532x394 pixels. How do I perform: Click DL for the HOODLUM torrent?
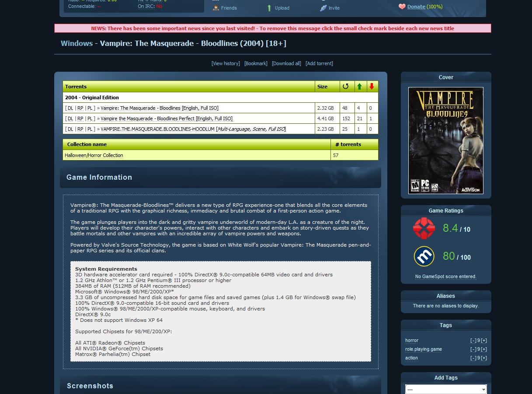[70, 129]
